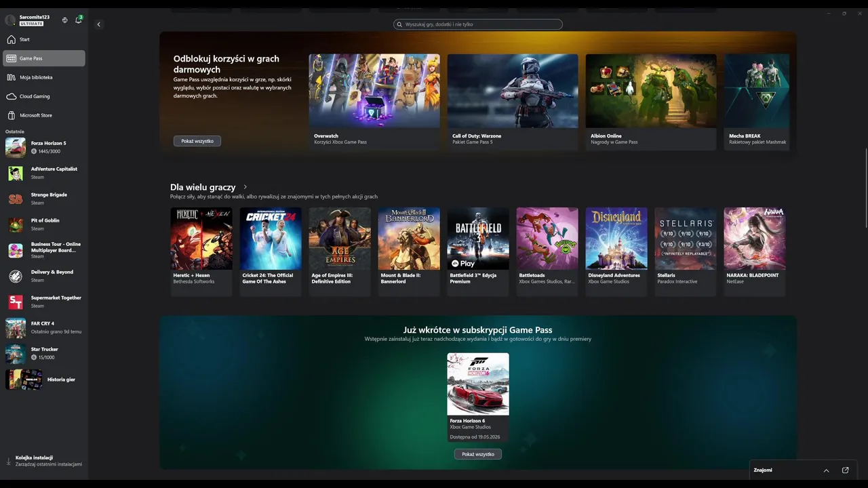Select Game Pass in the sidebar
Screen dimensions: 868x488
[x=44, y=58]
